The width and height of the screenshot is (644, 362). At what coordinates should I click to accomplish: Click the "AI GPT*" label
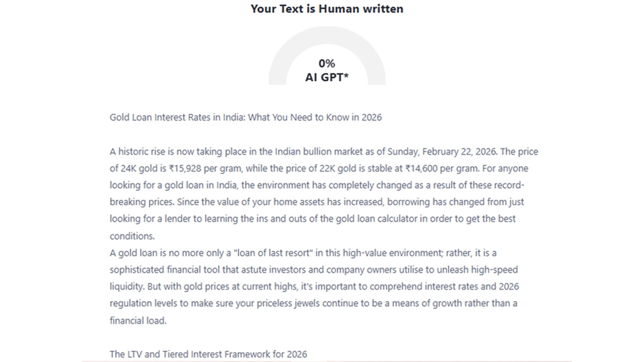326,77
